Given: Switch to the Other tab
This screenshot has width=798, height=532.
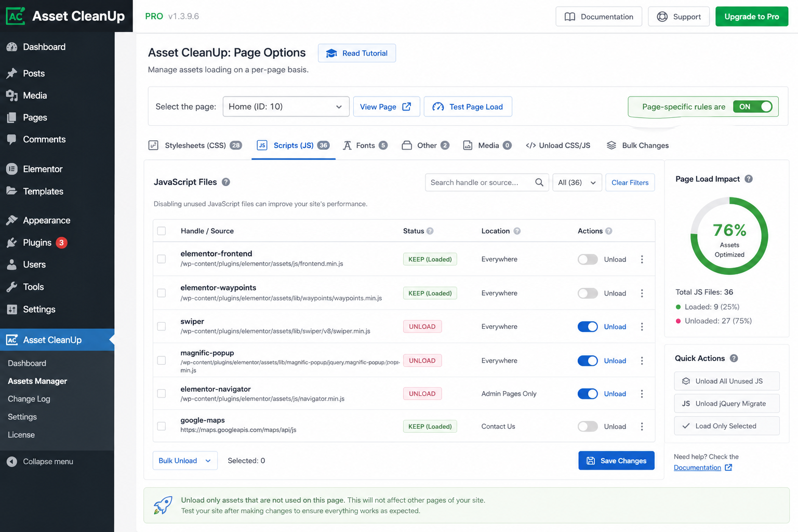Looking at the screenshot, I should [425, 145].
